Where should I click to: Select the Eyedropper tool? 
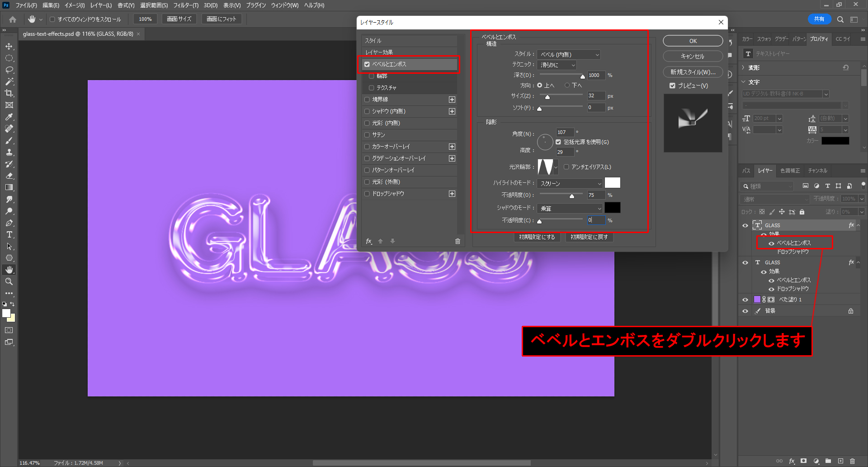click(x=9, y=117)
